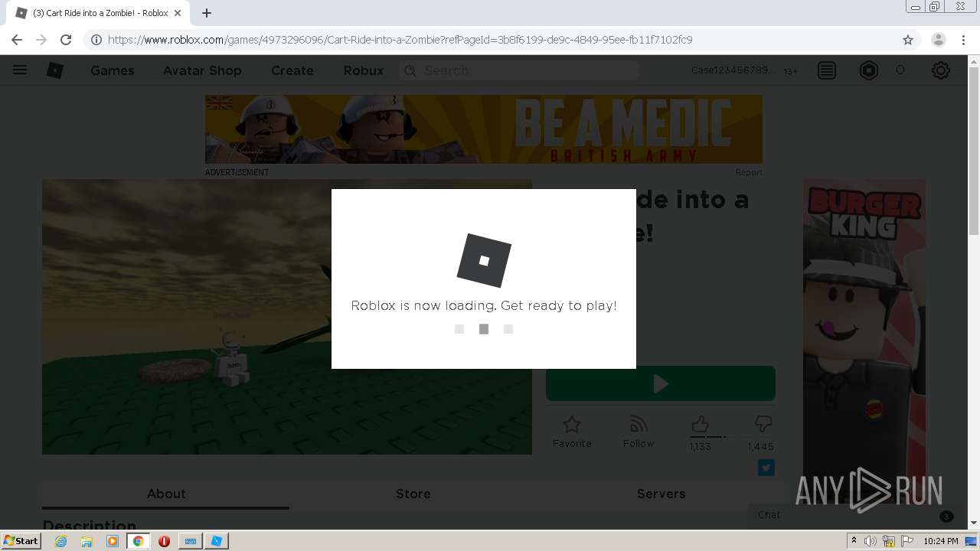Click the game screenshot thumbnail
This screenshot has width=980, height=551.
pos(287,317)
